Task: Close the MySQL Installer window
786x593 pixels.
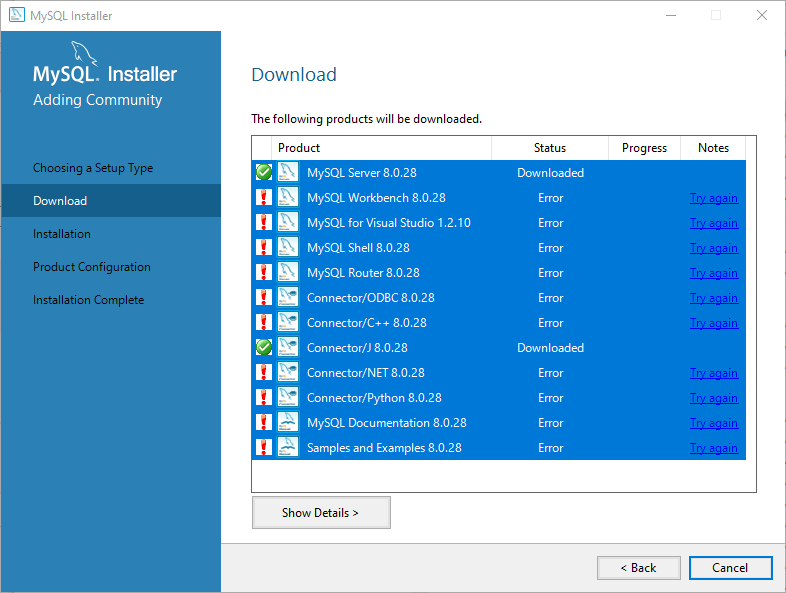Action: pyautogui.click(x=762, y=15)
